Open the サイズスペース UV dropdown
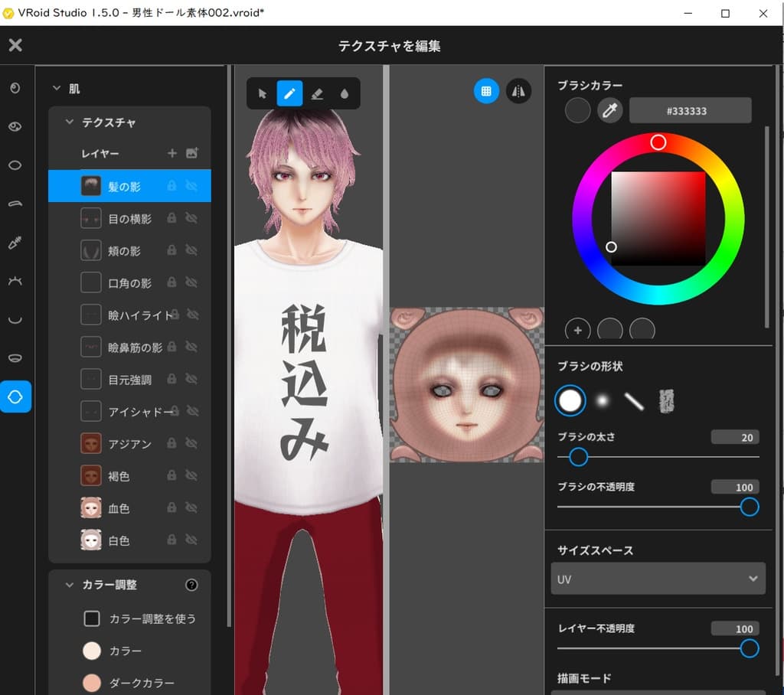 coord(658,579)
